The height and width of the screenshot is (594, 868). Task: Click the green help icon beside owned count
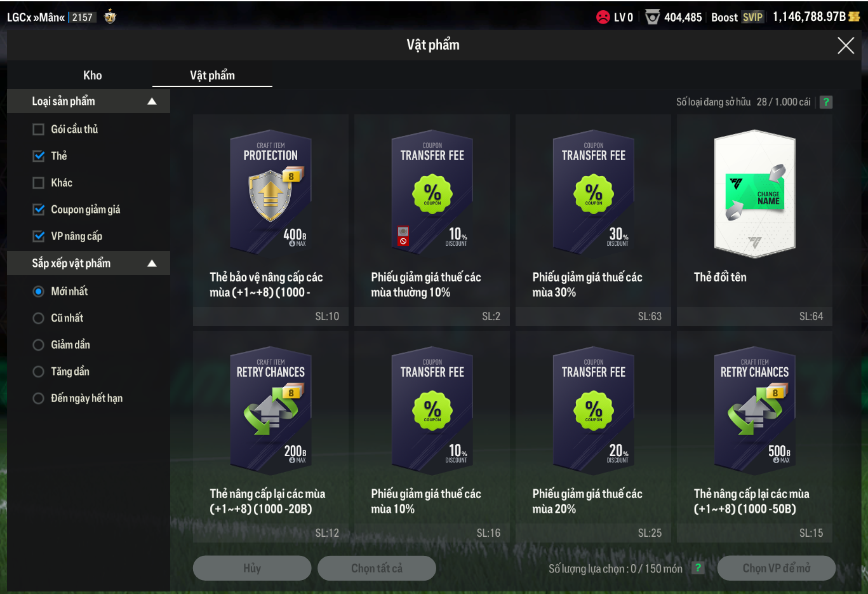[826, 102]
